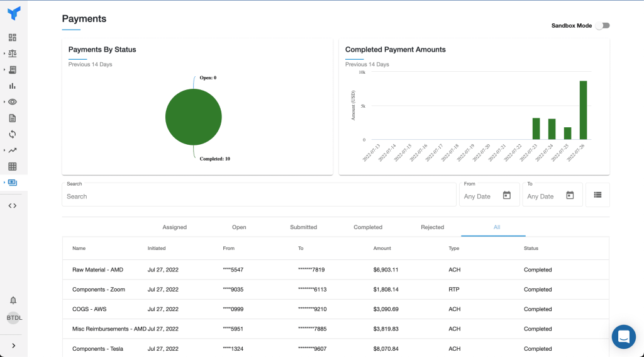Toggle Sandbox Mode switch

pos(603,25)
